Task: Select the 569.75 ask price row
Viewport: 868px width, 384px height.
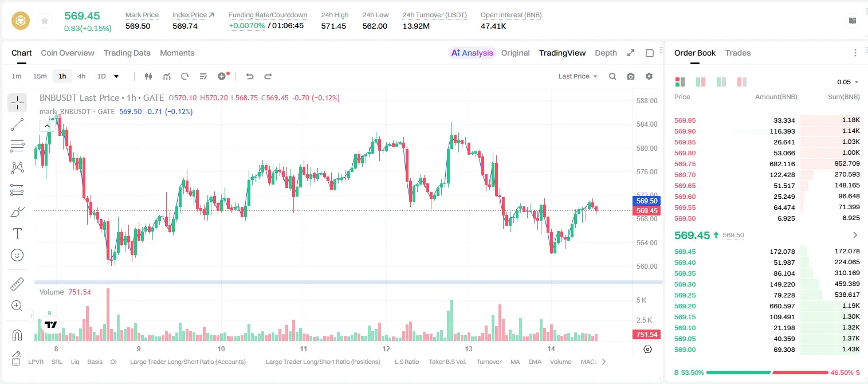Action: (767, 164)
